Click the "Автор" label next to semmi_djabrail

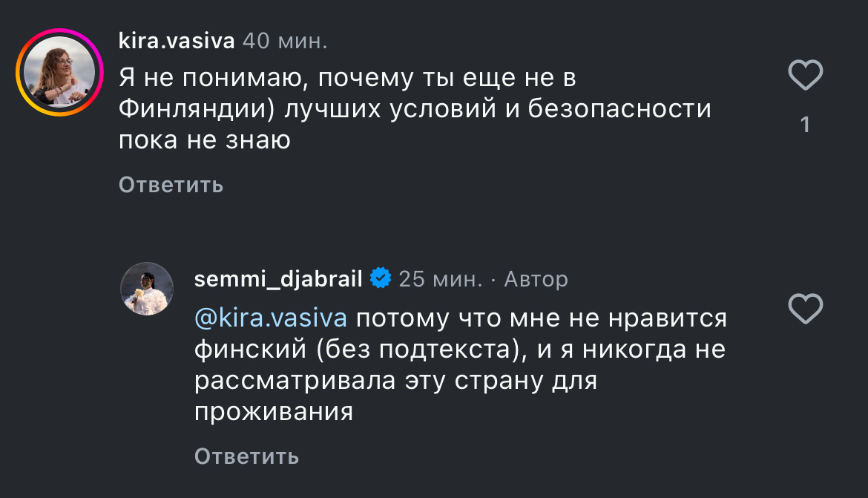point(536,279)
